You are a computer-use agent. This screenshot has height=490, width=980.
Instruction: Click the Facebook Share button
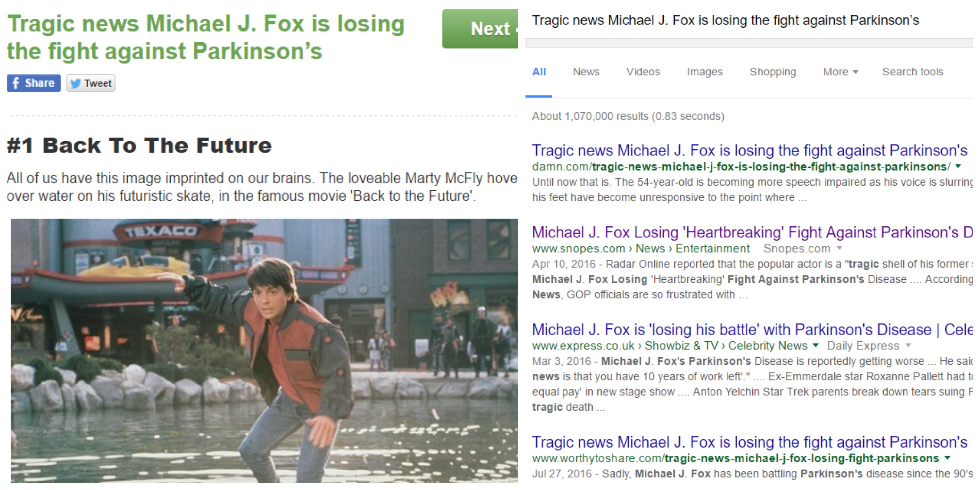click(33, 83)
